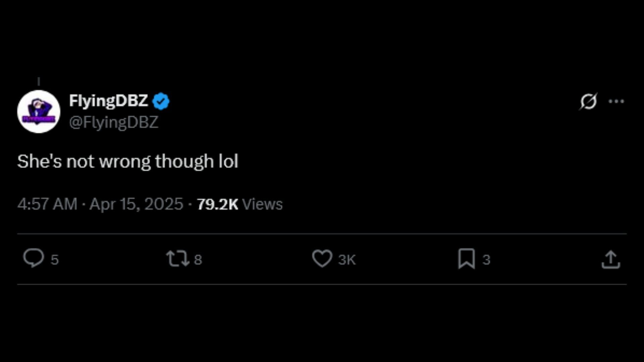Bookmark this post by FlyingDBZ
This screenshot has width=644, height=362.
click(x=466, y=259)
